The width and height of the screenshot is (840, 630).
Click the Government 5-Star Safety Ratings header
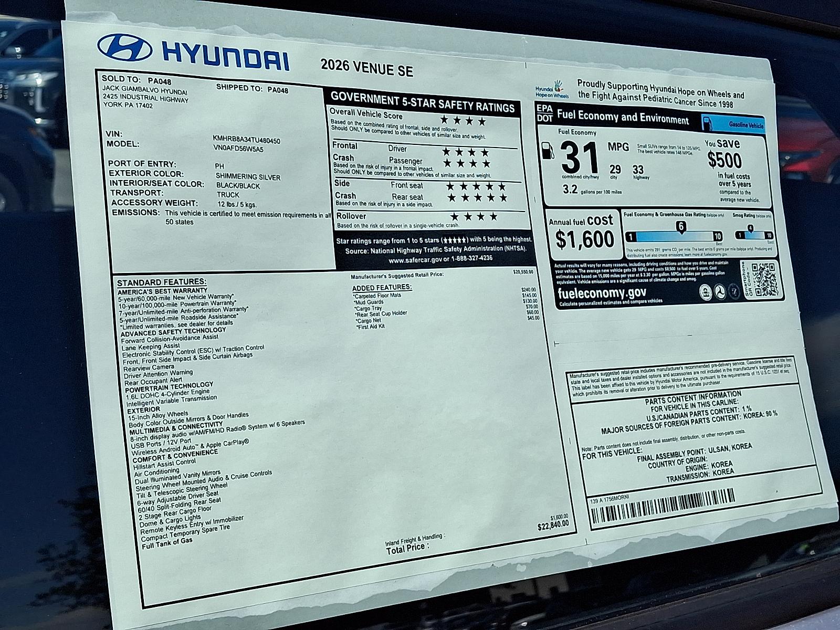click(x=423, y=102)
